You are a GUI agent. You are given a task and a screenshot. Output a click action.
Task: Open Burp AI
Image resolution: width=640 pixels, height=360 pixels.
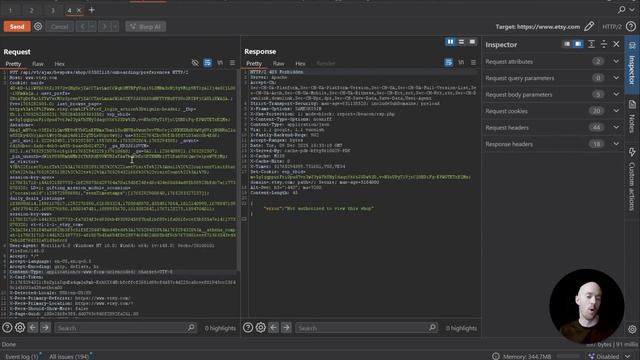146,27
